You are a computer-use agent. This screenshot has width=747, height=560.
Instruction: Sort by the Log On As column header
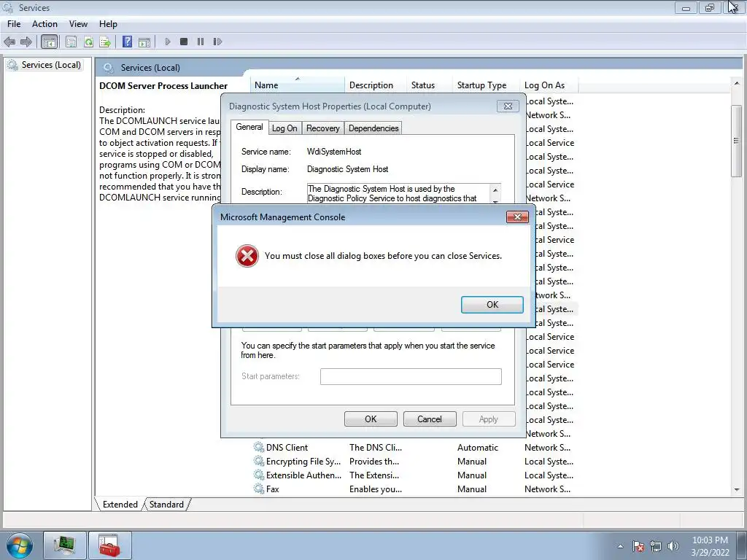pos(549,85)
